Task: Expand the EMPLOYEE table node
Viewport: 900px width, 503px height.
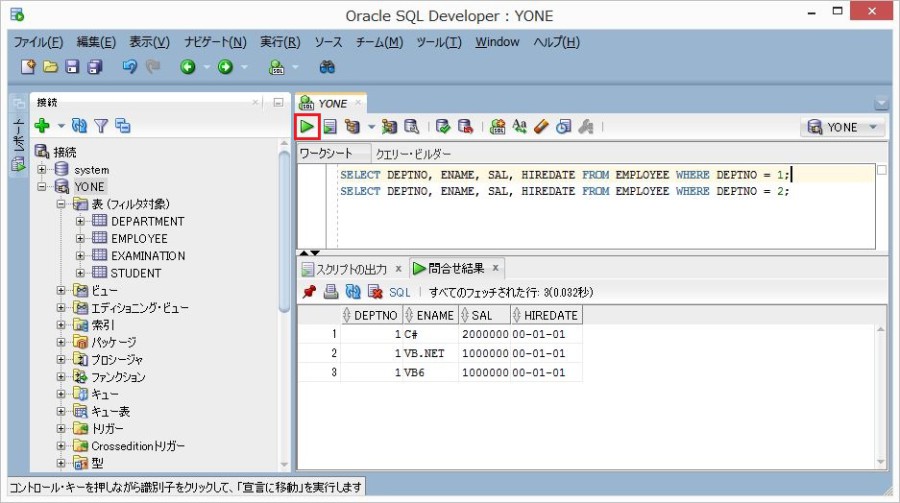Action: [x=80, y=238]
